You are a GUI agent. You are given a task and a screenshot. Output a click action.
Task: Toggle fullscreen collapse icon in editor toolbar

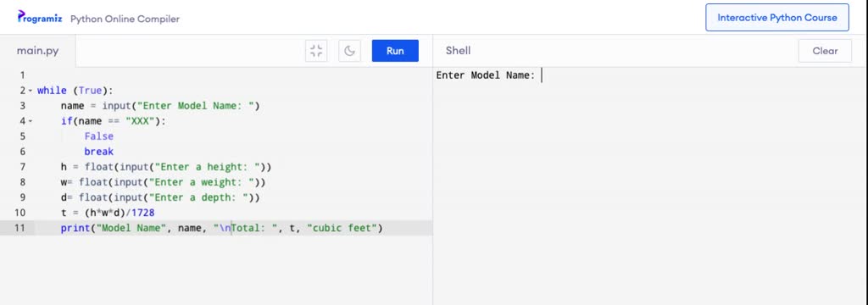click(316, 51)
